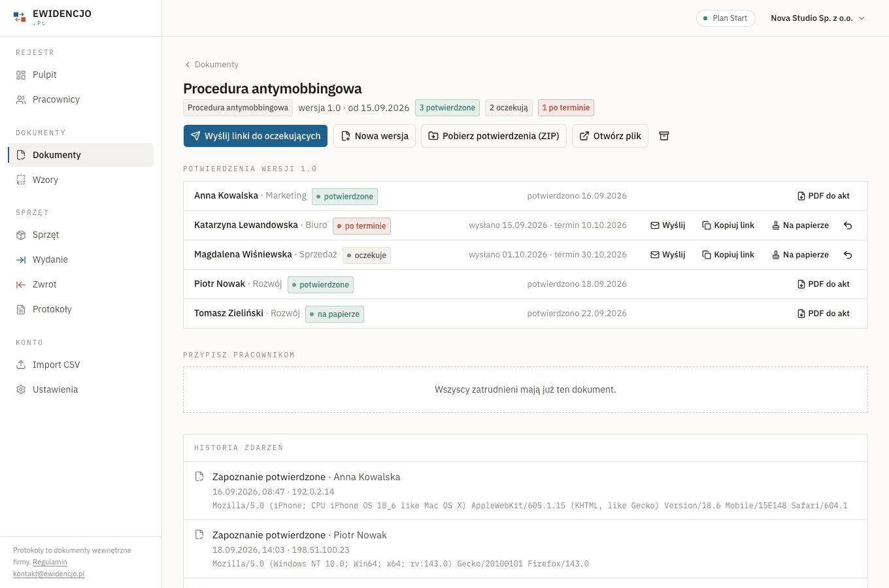Viewport: 889px width, 588px height.
Task: Open Protokoły in sidebar
Action: (x=80, y=309)
